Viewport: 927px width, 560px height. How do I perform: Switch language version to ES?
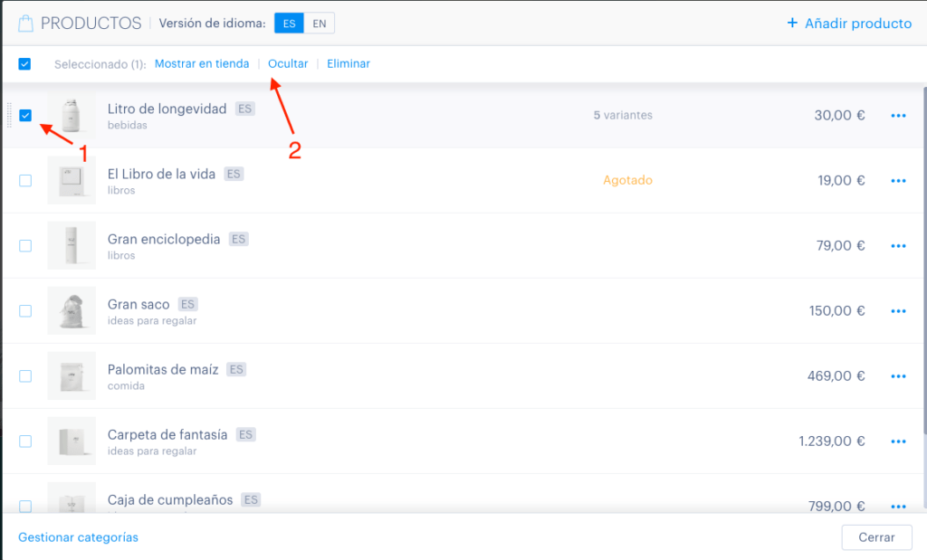pyautogui.click(x=289, y=24)
